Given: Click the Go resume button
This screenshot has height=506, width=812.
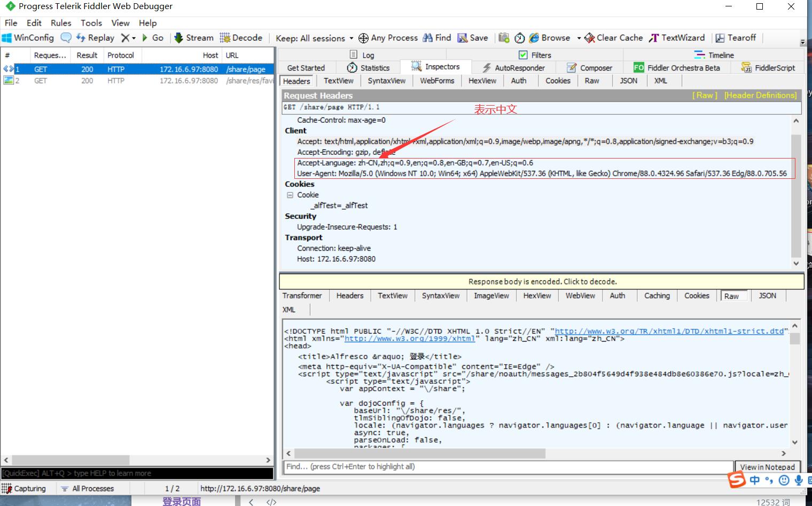Looking at the screenshot, I should (x=153, y=38).
